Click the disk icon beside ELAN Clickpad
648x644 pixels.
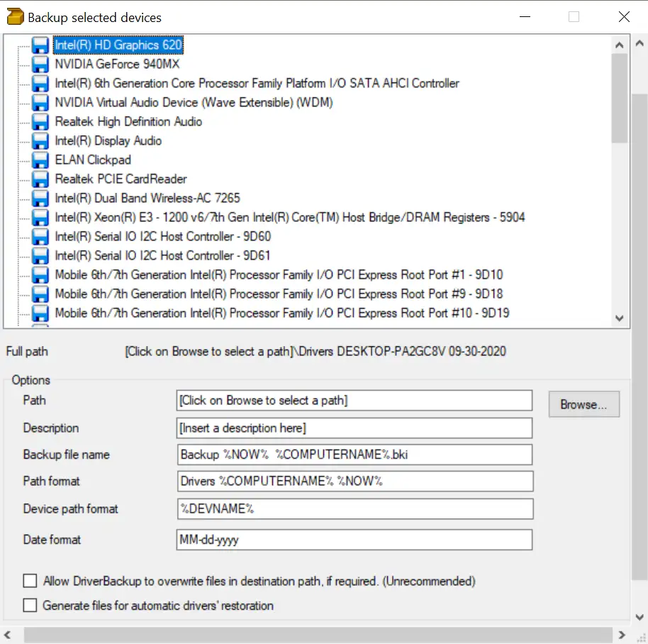40,160
